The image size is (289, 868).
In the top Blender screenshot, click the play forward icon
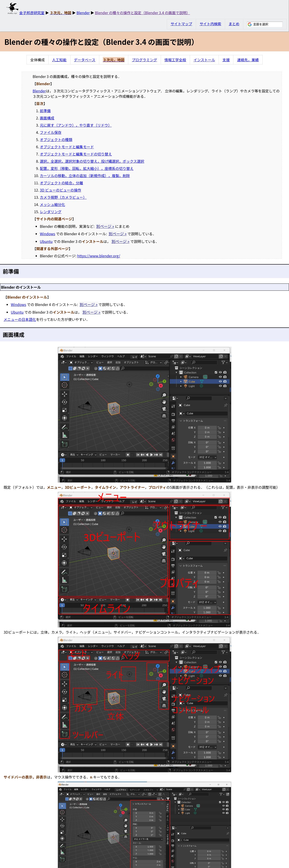tap(151, 455)
